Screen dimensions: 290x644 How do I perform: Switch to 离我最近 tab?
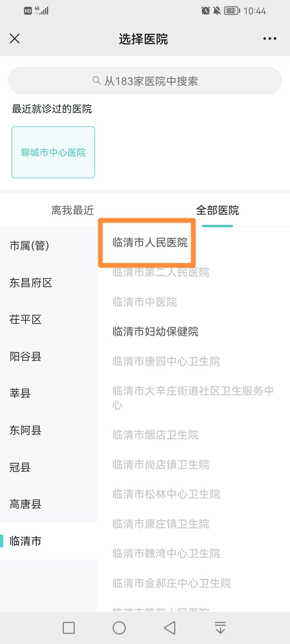click(73, 210)
